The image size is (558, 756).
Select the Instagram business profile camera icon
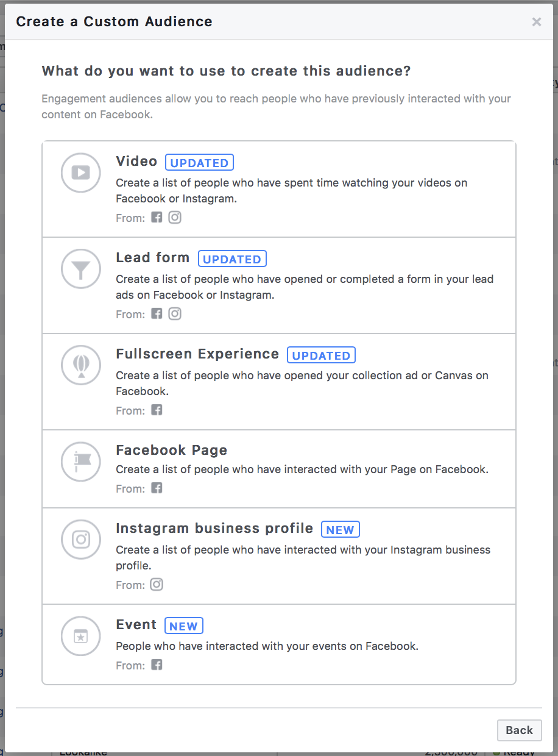pyautogui.click(x=80, y=540)
